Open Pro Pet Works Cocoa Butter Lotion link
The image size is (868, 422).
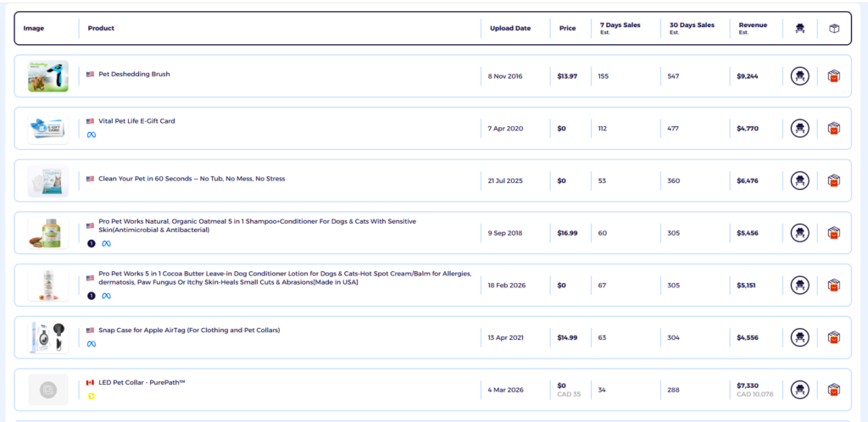pos(285,278)
